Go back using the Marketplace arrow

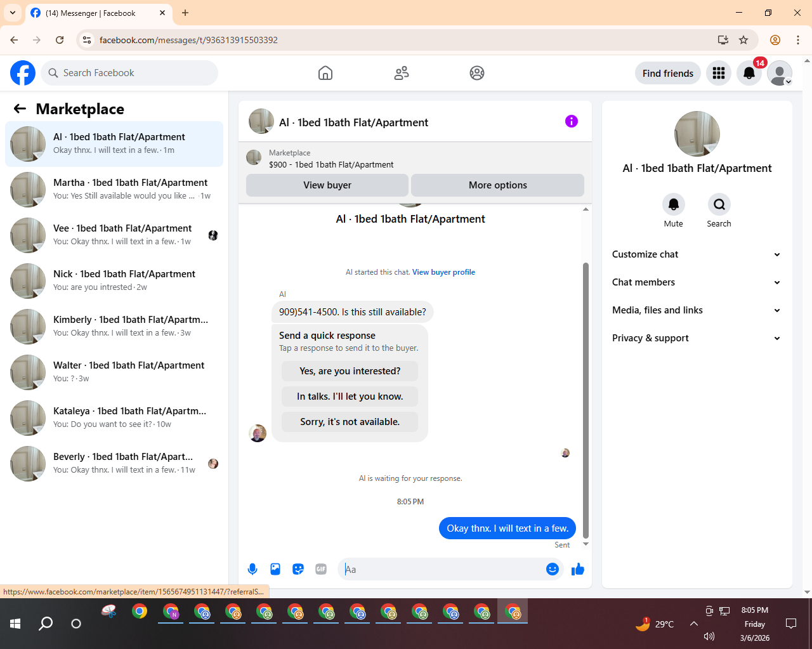[20, 108]
